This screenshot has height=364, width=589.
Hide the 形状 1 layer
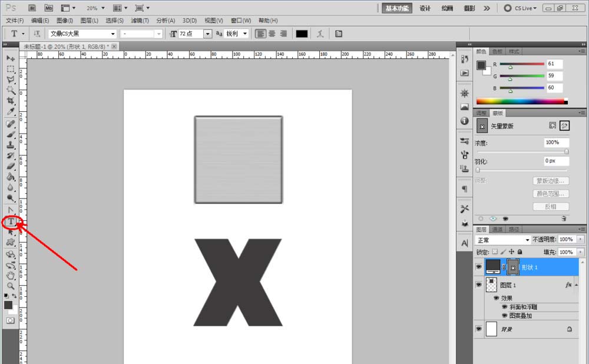[x=478, y=267]
